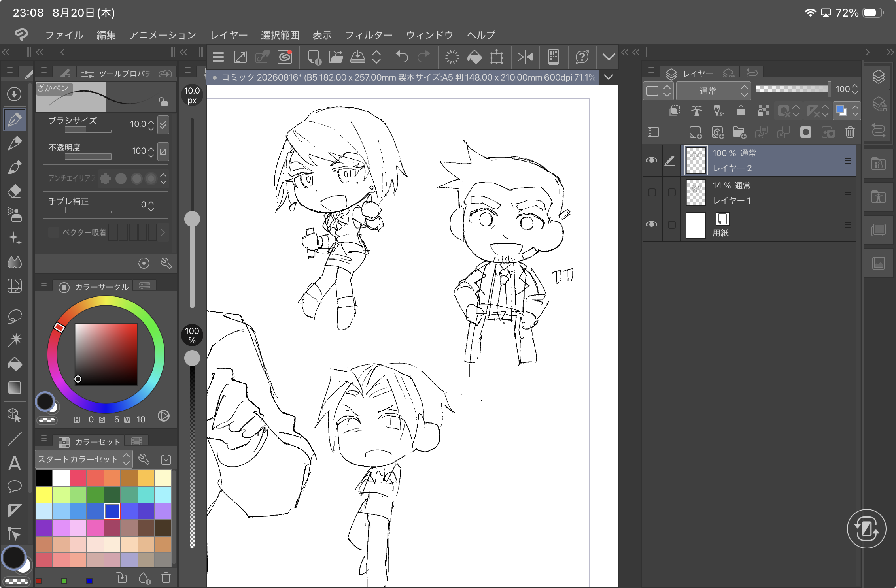The height and width of the screenshot is (588, 896).
Task: Select the Lasso selection tool
Action: pyautogui.click(x=15, y=317)
